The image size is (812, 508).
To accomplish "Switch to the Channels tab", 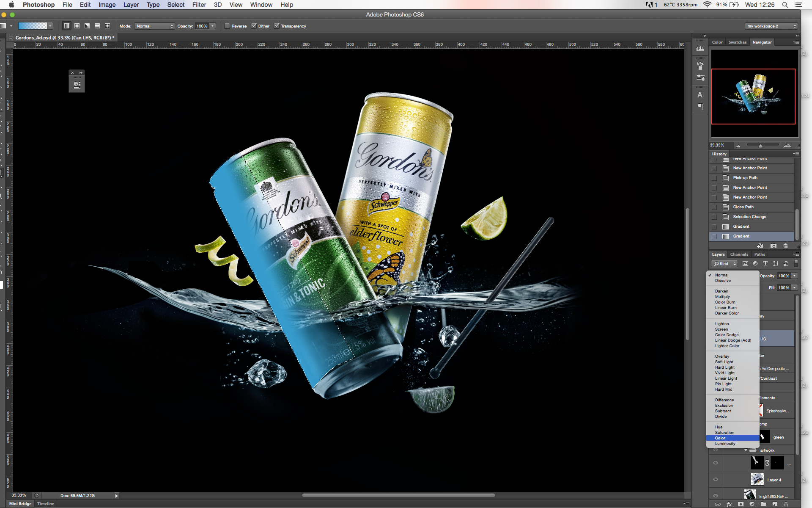I will point(739,254).
